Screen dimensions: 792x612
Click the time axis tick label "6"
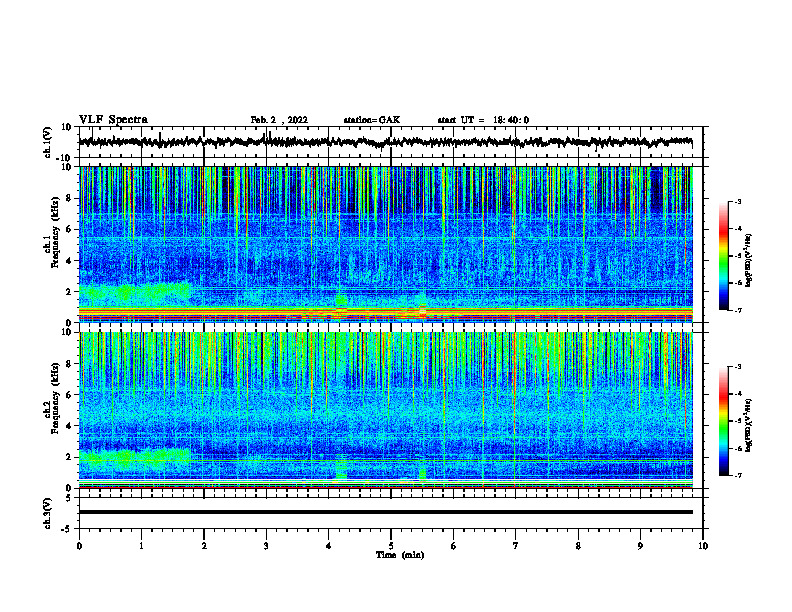pos(454,546)
